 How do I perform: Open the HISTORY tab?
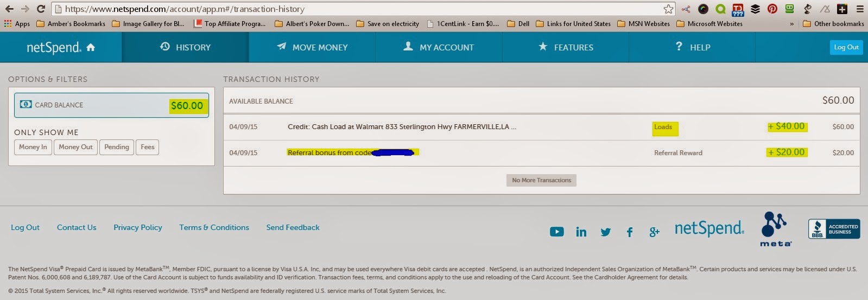coord(185,47)
